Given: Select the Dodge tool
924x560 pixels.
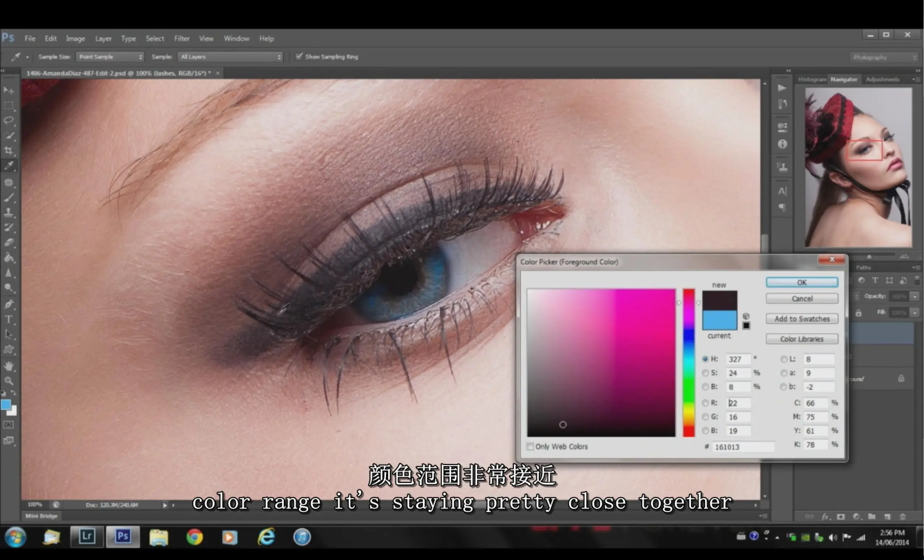Looking at the screenshot, I should (8, 288).
